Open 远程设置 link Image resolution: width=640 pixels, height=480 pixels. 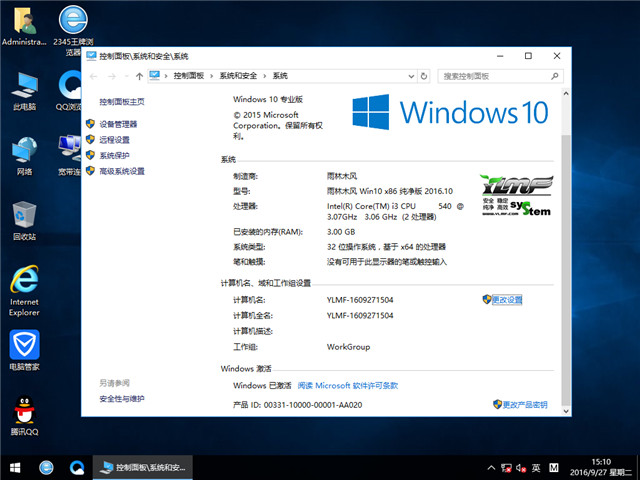click(x=114, y=140)
